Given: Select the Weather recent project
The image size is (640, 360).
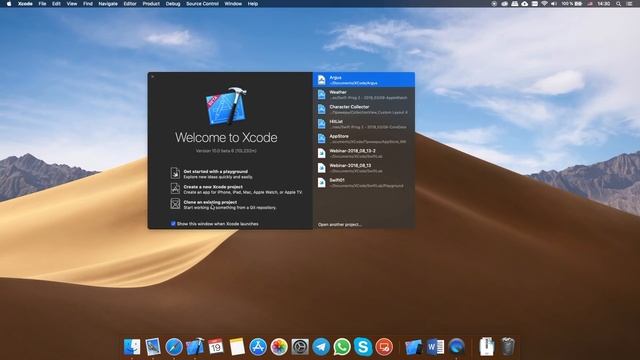Looking at the screenshot, I should (x=364, y=95).
